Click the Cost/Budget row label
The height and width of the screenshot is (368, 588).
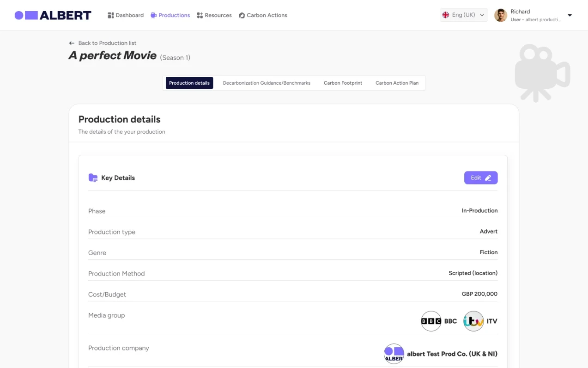(x=107, y=294)
